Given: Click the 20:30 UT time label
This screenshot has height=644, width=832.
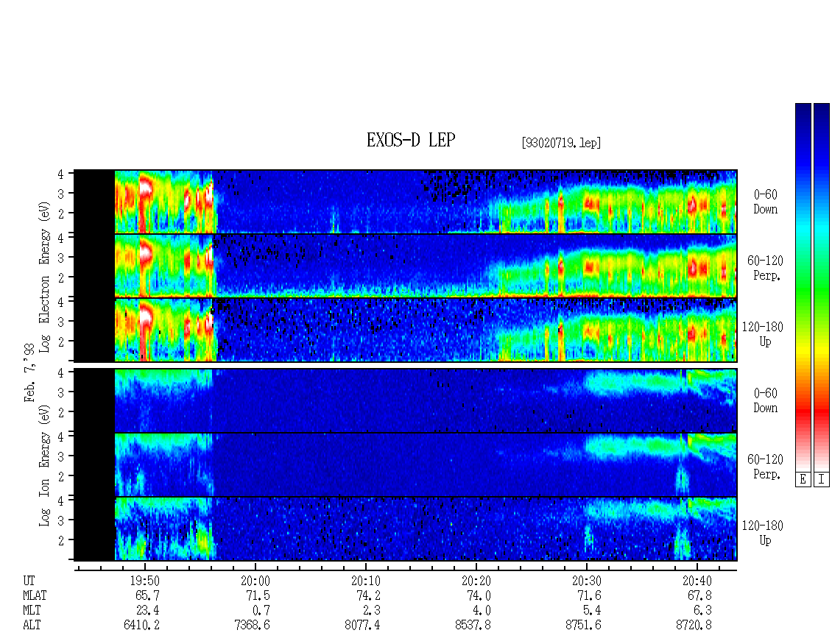Looking at the screenshot, I should pos(586,581).
